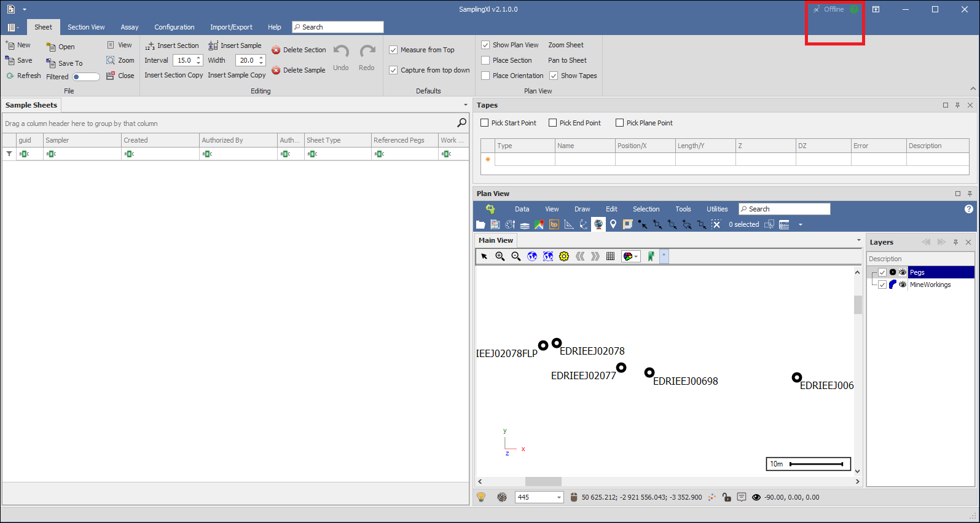The height and width of the screenshot is (523, 980).
Task: Click the lightbulb icon in status bar
Action: pyautogui.click(x=481, y=497)
